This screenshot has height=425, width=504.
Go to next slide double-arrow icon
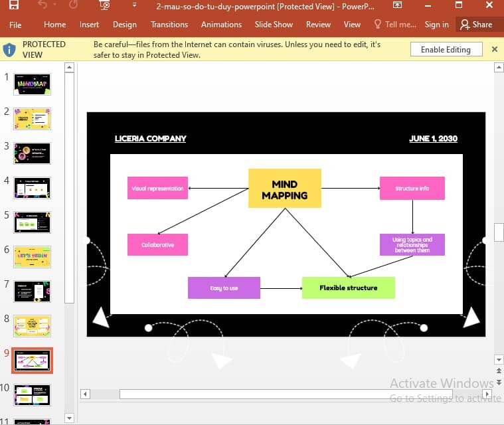point(499,382)
